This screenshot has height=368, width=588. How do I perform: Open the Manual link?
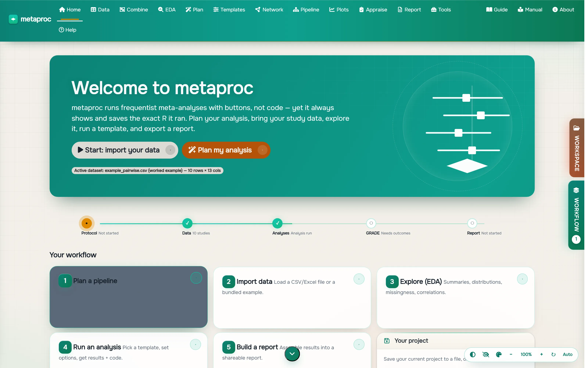pyautogui.click(x=530, y=10)
